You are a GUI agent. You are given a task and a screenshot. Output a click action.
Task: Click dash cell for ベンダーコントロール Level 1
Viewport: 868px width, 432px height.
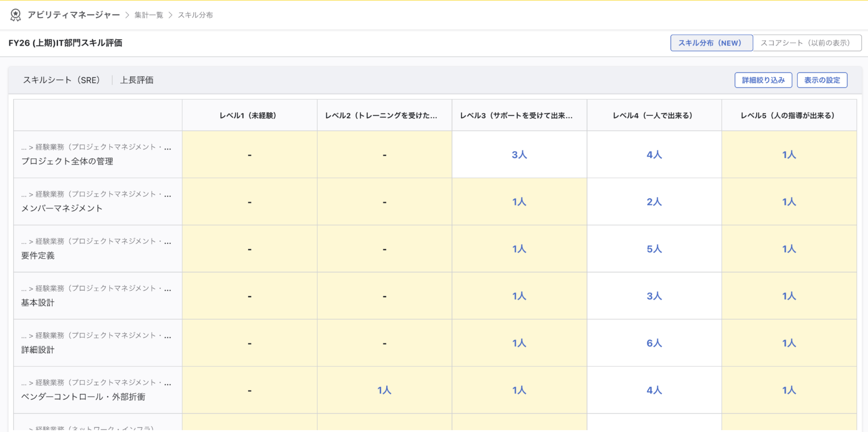[249, 390]
